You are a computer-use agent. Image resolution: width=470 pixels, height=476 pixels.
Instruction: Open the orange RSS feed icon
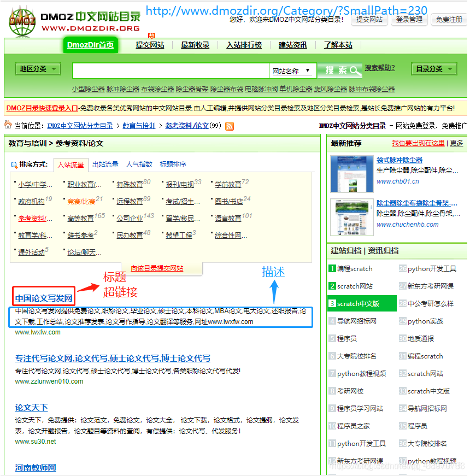230,126
